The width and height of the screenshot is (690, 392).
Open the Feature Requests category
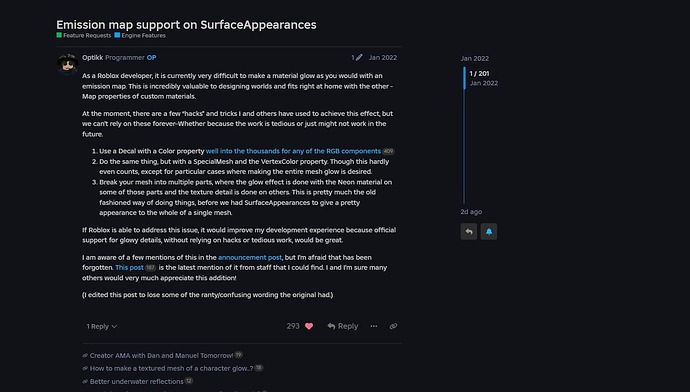coord(84,35)
